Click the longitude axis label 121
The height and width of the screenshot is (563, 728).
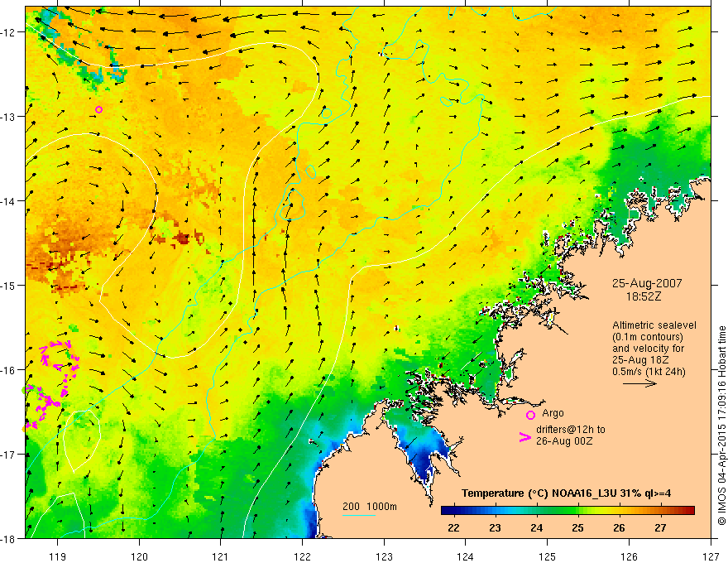click(221, 556)
